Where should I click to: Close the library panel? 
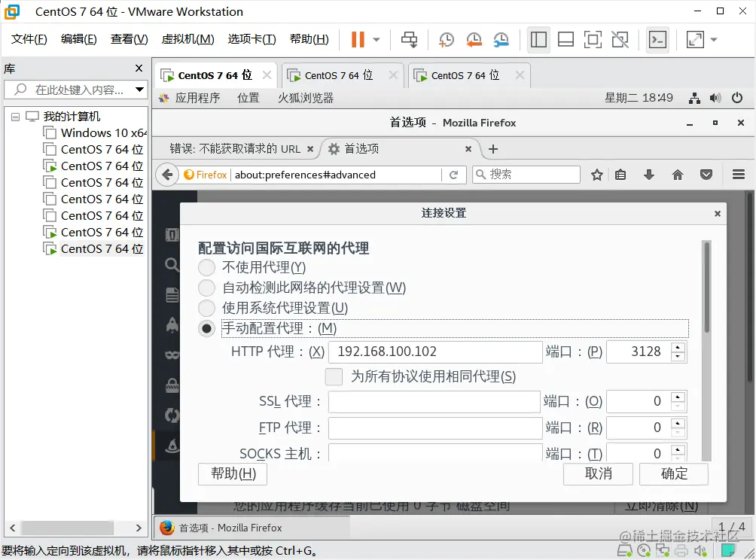tap(139, 68)
